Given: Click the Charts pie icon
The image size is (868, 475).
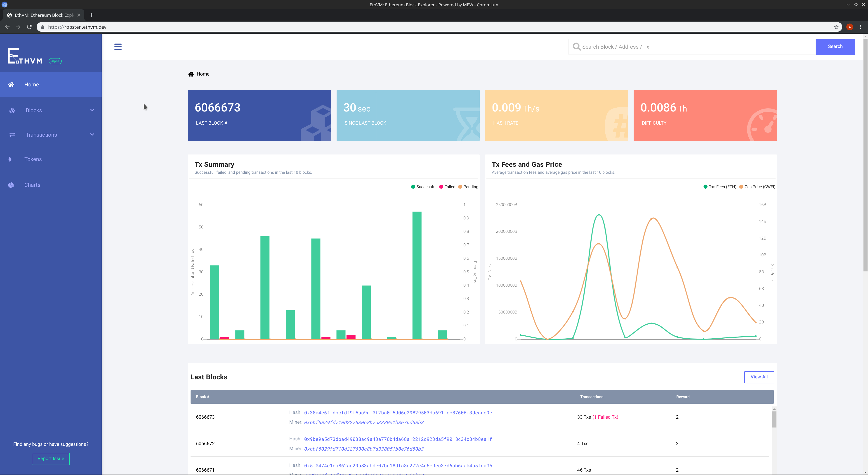Looking at the screenshot, I should [x=11, y=185].
